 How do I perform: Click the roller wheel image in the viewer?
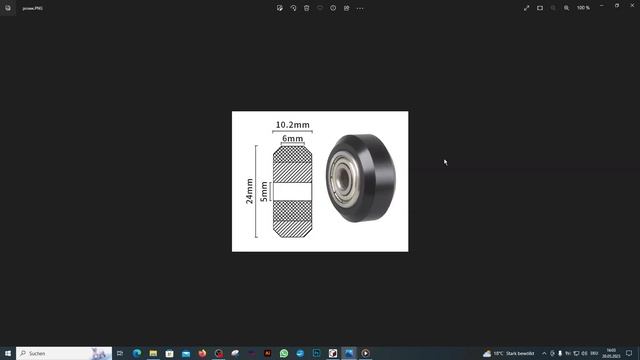[x=320, y=181]
